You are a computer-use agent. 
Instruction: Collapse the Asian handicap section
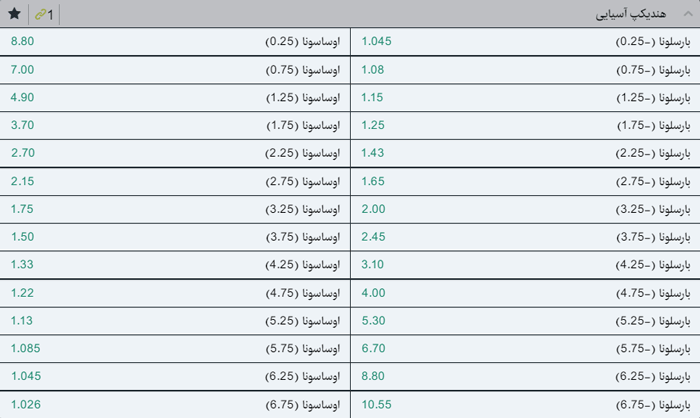(686, 14)
